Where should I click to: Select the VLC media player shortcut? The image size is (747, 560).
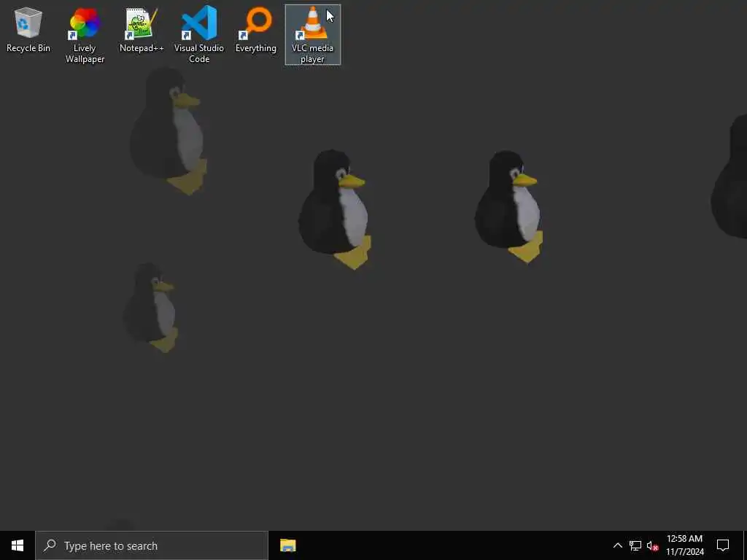[x=312, y=35]
